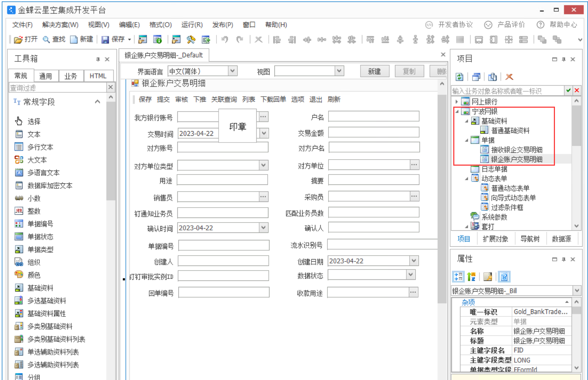Image resolution: width=588 pixels, height=380 pixels.
Task: Click the 关联查询 form menu button
Action: point(224,100)
